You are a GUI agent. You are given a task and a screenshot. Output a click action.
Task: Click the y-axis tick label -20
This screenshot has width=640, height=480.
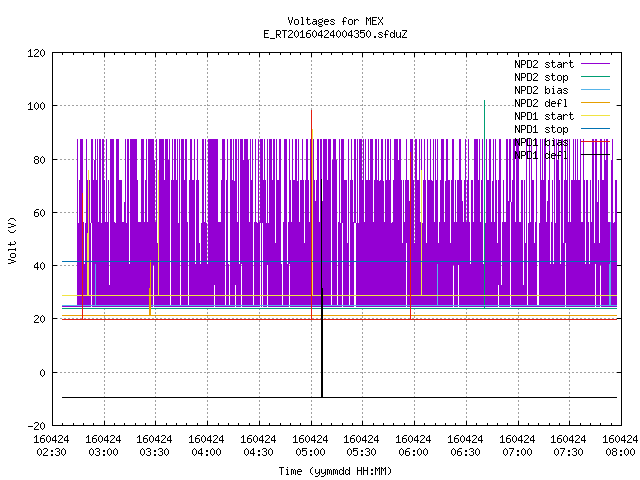pos(36,426)
